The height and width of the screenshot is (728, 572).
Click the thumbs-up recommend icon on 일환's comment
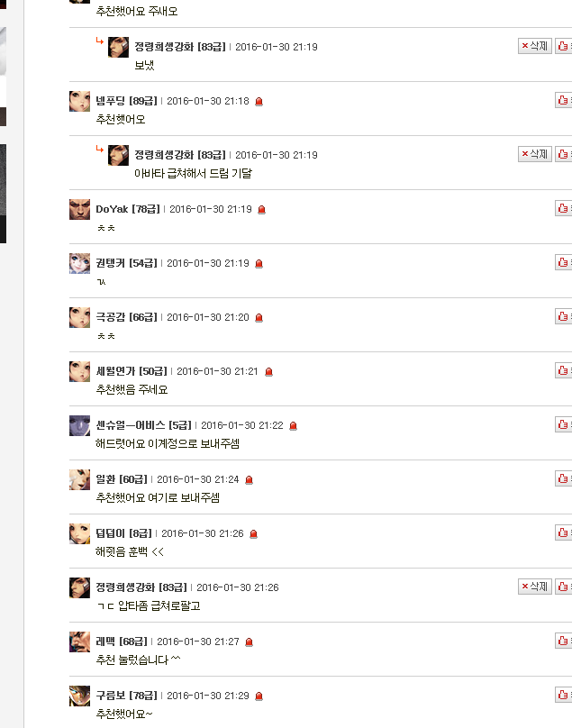pyautogui.click(x=564, y=478)
